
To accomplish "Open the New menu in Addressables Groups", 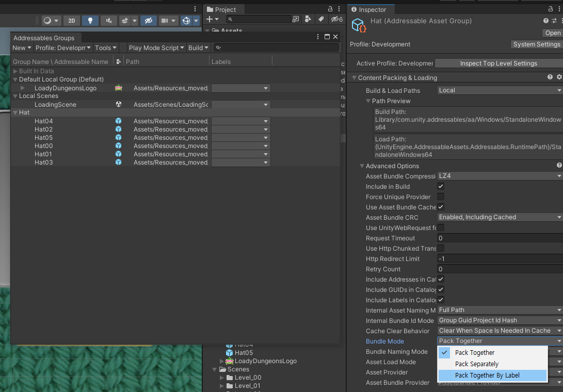I will click(22, 48).
